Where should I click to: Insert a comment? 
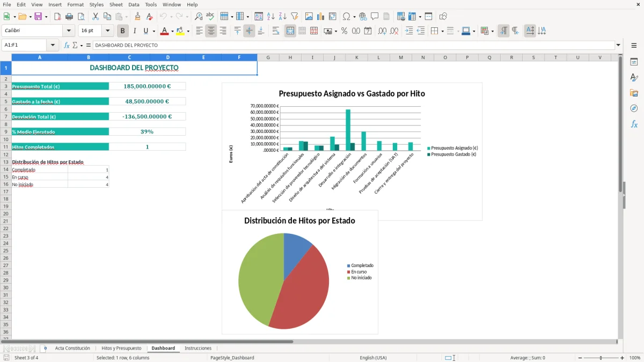(x=375, y=17)
